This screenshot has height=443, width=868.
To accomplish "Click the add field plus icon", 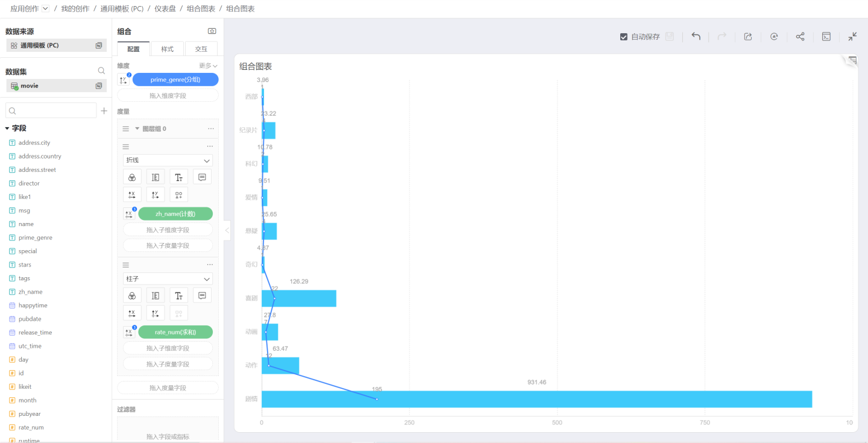I will 104,111.
